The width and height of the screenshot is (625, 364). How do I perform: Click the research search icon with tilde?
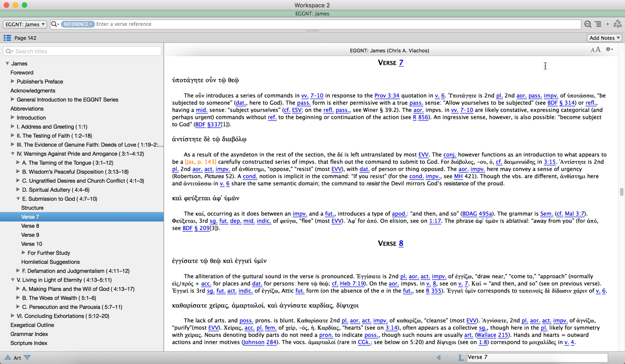tap(588, 24)
